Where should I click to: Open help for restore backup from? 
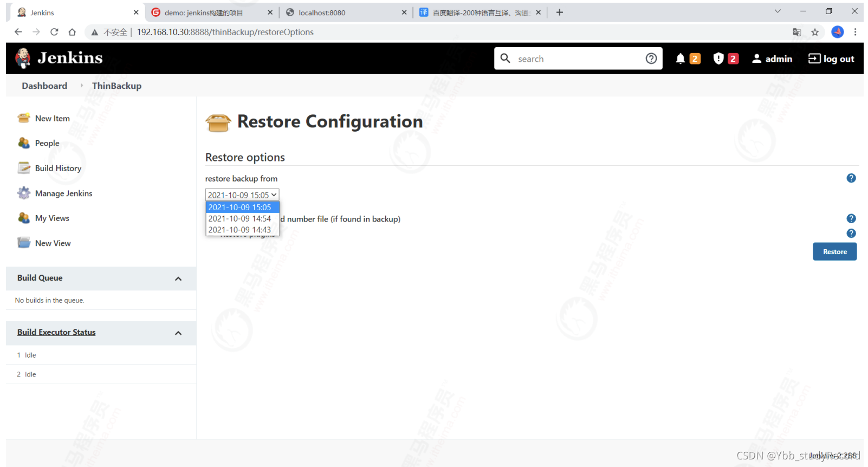(x=851, y=178)
